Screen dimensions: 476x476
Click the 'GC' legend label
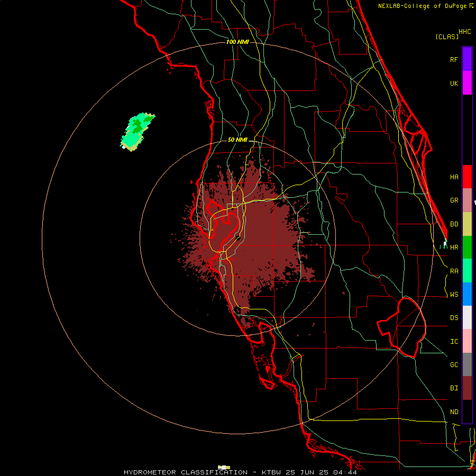tap(454, 365)
